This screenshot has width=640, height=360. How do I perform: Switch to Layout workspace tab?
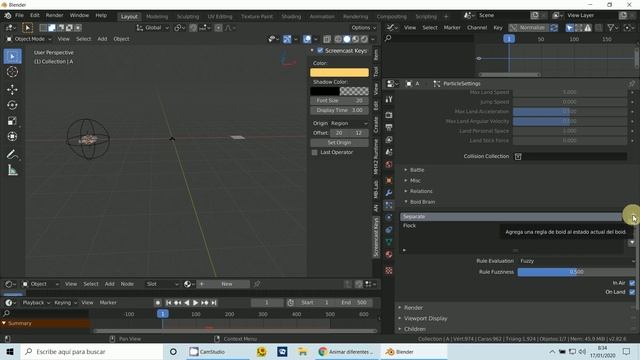pos(129,16)
